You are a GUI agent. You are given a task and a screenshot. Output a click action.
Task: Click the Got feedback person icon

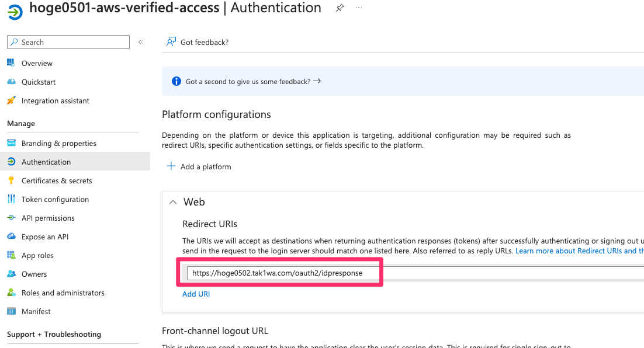click(171, 42)
